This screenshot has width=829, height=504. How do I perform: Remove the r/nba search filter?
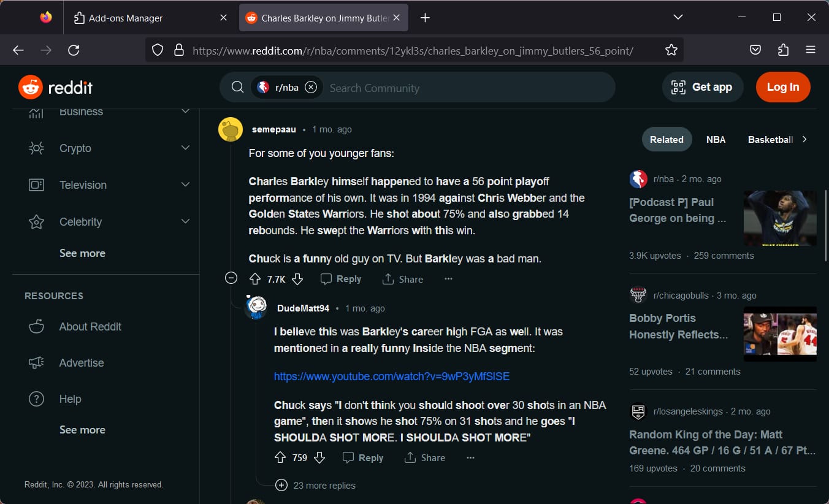[311, 88]
